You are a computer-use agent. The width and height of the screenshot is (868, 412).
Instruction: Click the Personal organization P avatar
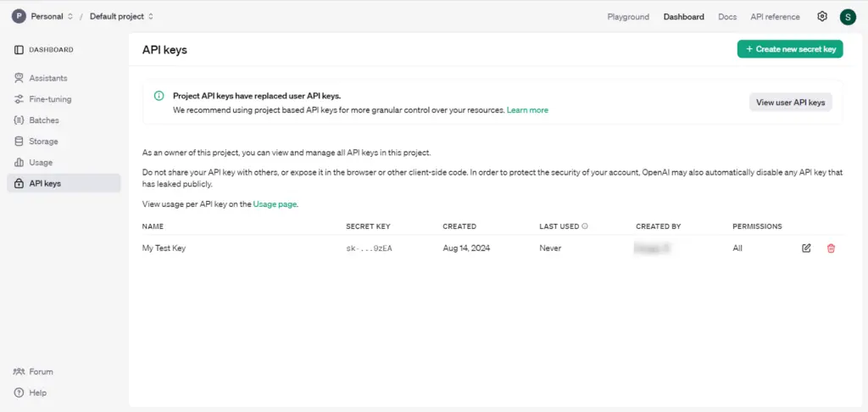(19, 16)
